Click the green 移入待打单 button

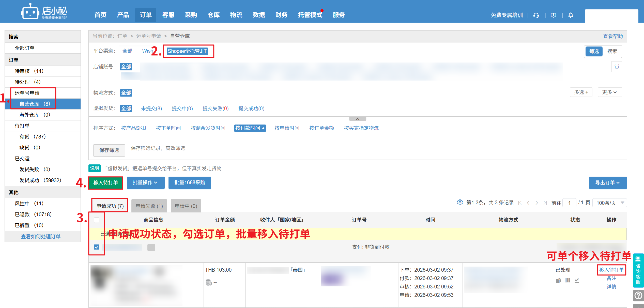coord(105,183)
